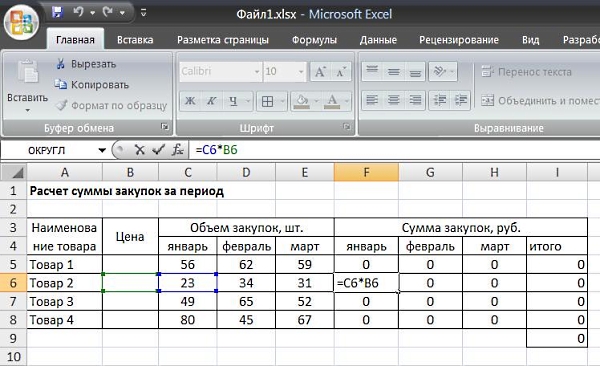
Task: Toggle italic К formatting
Action: pos(211,101)
